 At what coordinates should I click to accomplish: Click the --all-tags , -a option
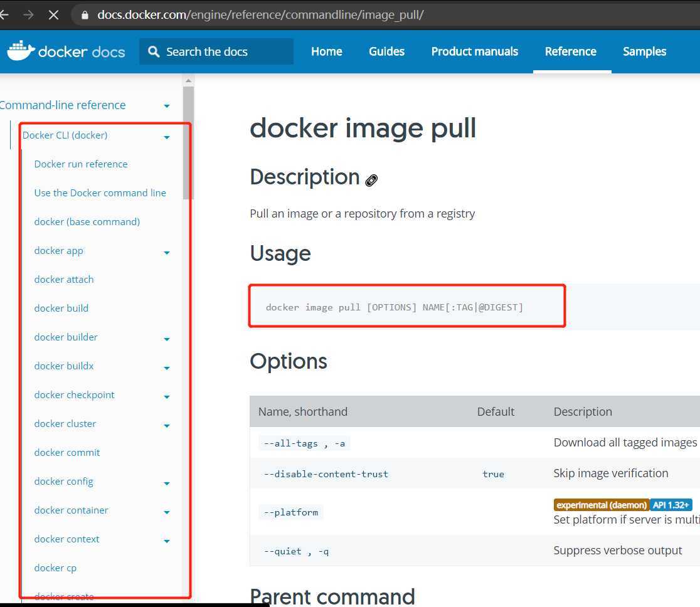304,443
